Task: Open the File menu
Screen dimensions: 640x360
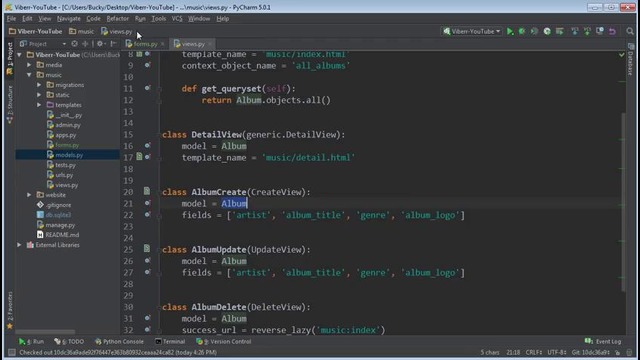Action: click(x=11, y=19)
